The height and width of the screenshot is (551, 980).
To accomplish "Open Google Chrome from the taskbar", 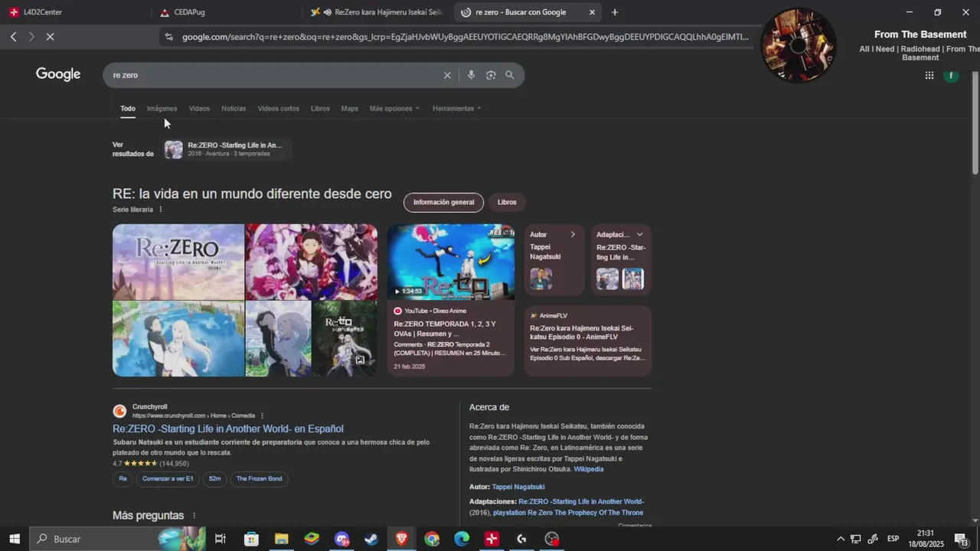I will 432,539.
